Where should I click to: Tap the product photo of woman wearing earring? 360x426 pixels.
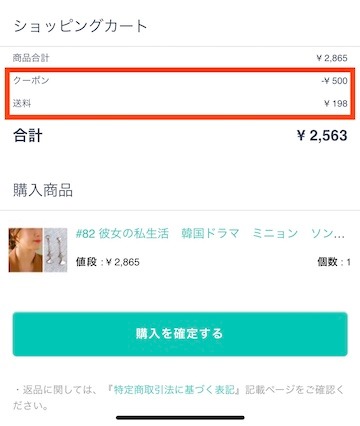click(26, 250)
